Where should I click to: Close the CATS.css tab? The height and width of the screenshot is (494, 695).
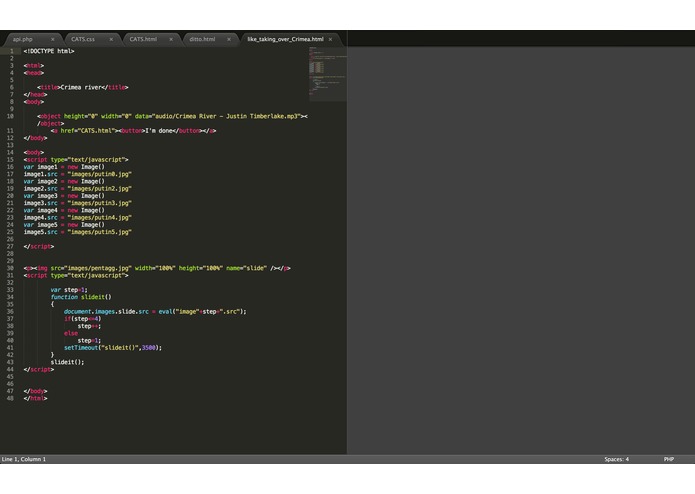tap(111, 39)
